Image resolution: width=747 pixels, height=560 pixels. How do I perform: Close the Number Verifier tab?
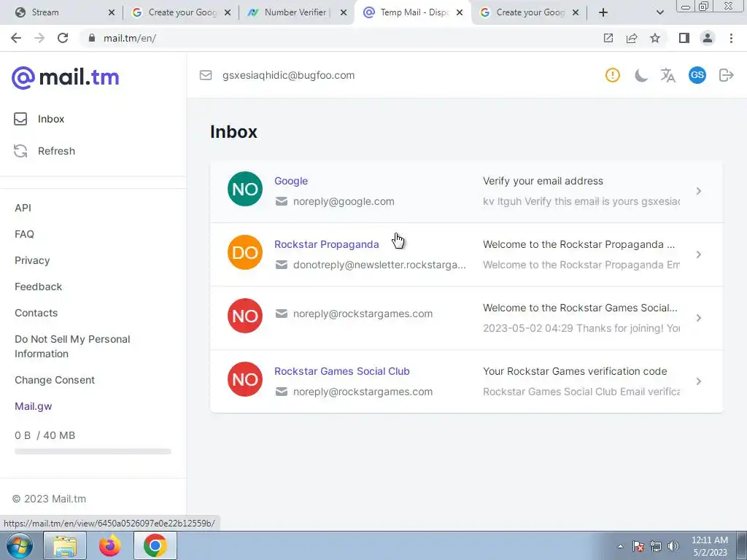(x=344, y=12)
